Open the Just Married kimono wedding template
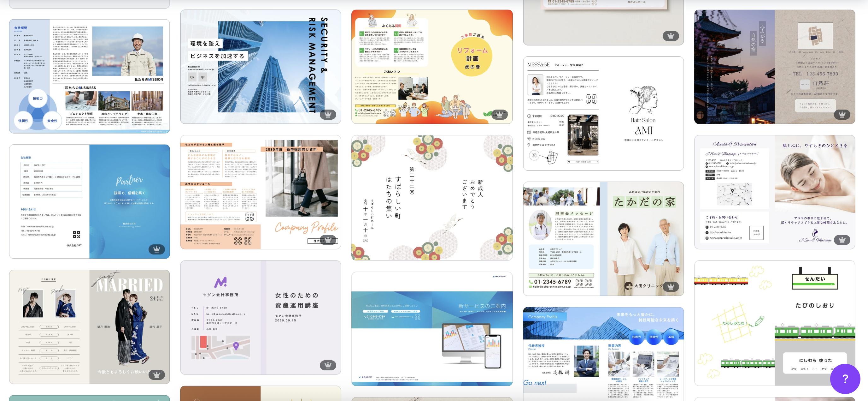Image resolution: width=868 pixels, height=401 pixels. [x=89, y=327]
